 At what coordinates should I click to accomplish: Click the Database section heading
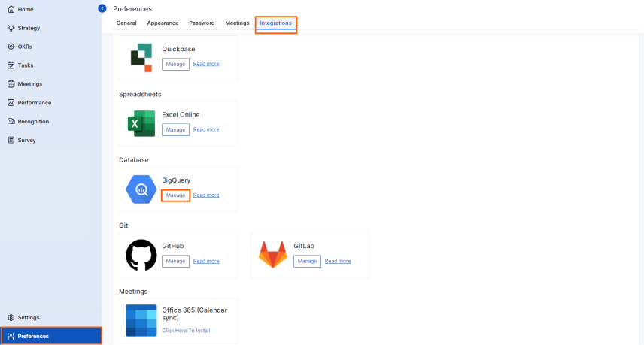coord(134,160)
